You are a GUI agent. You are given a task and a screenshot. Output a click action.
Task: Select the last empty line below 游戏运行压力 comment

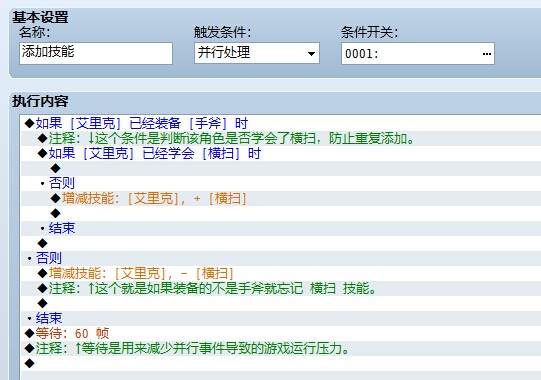pos(281,363)
